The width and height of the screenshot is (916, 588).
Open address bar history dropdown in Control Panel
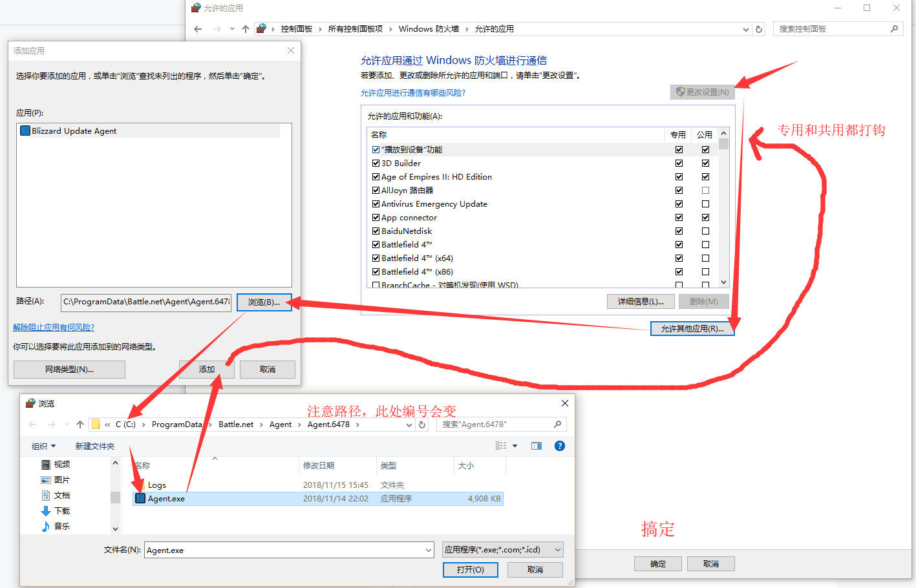pos(745,29)
